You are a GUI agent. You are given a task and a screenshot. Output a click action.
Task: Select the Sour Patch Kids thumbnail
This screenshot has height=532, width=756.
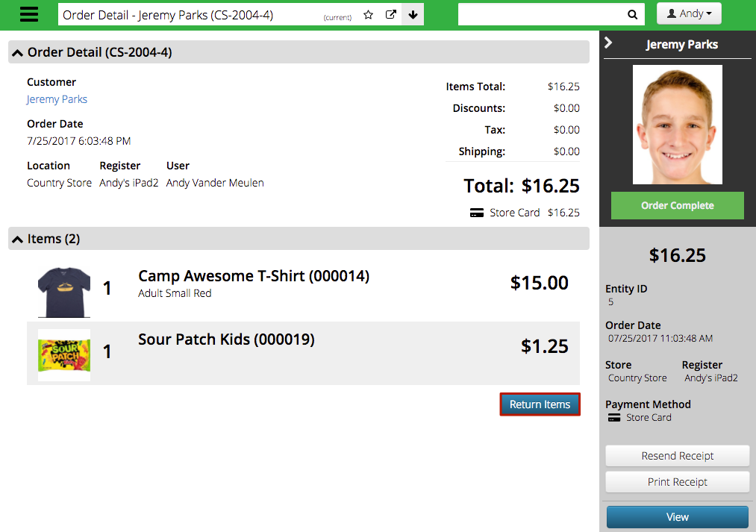(x=64, y=355)
